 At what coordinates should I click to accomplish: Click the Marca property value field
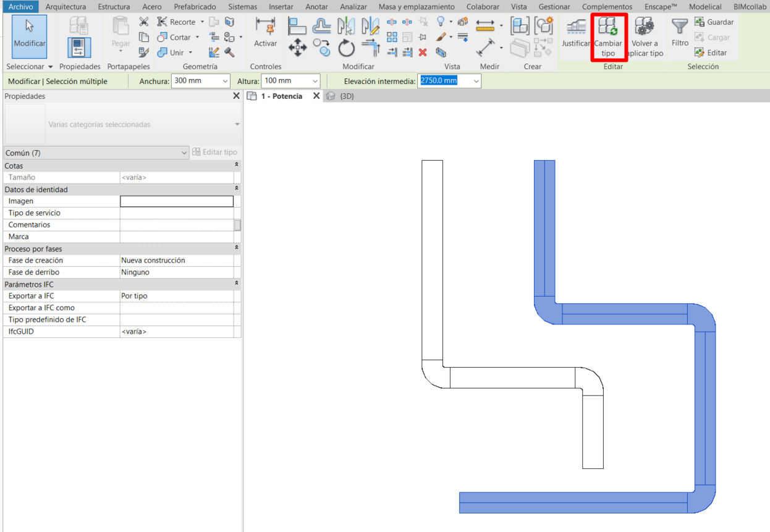(x=177, y=237)
